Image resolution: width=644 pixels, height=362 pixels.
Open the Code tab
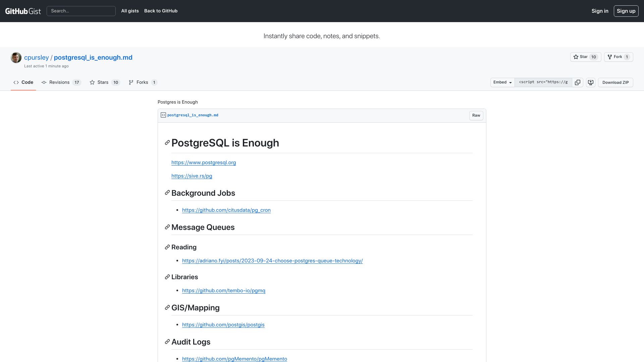coord(23,82)
